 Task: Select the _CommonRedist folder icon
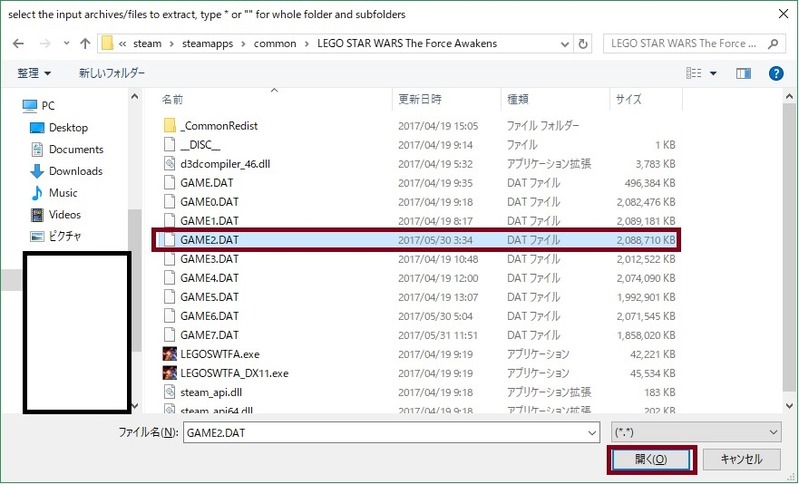pos(170,125)
